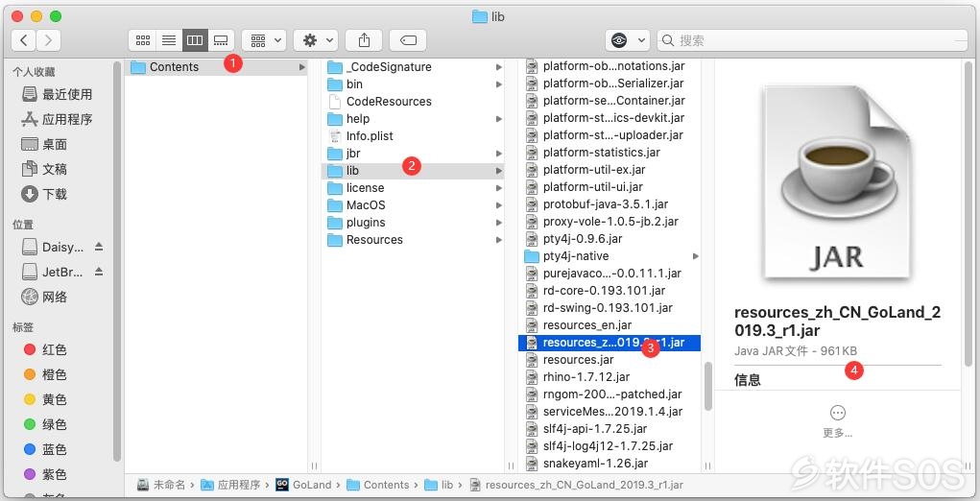The image size is (980, 501).
Task: Select the 红色 tag
Action: (x=45, y=349)
